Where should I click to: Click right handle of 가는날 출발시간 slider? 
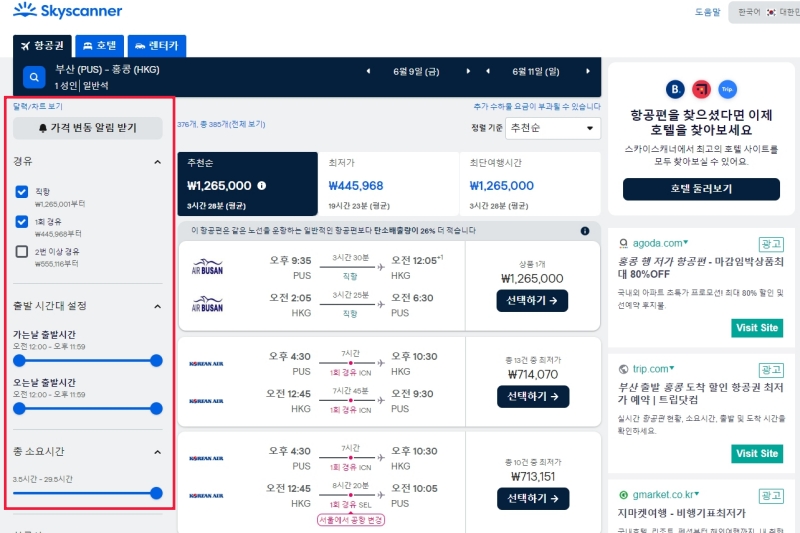click(157, 361)
